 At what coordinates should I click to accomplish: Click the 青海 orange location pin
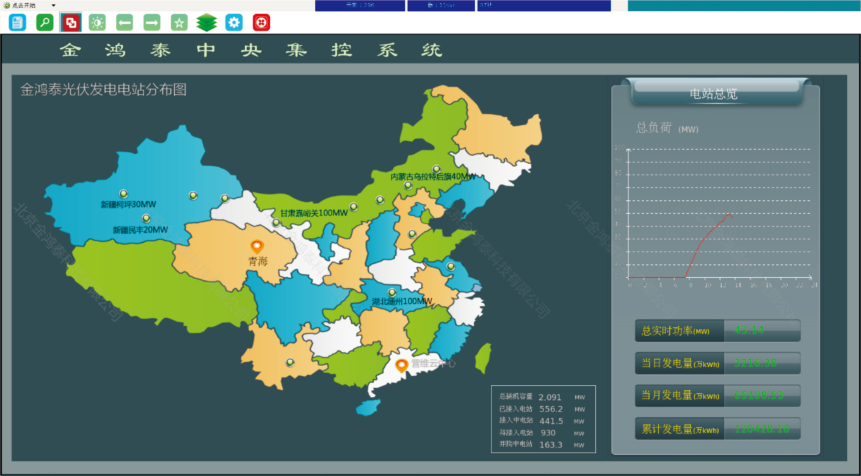(256, 246)
